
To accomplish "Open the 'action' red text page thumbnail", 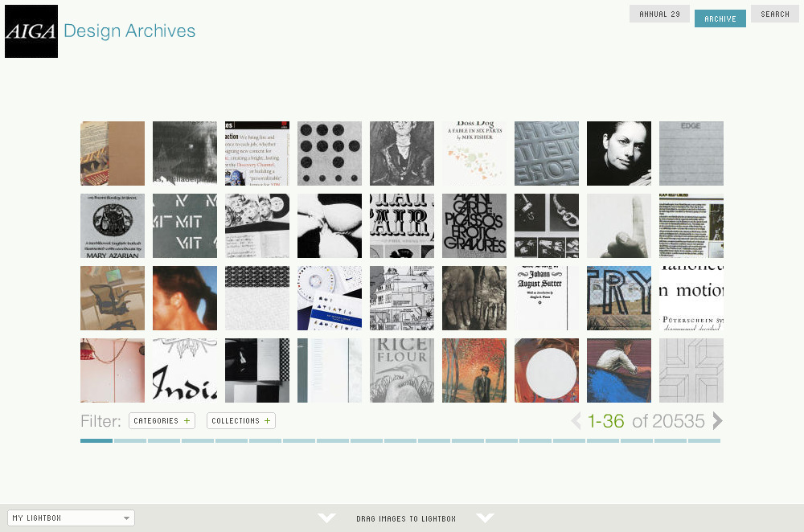I will [x=257, y=153].
